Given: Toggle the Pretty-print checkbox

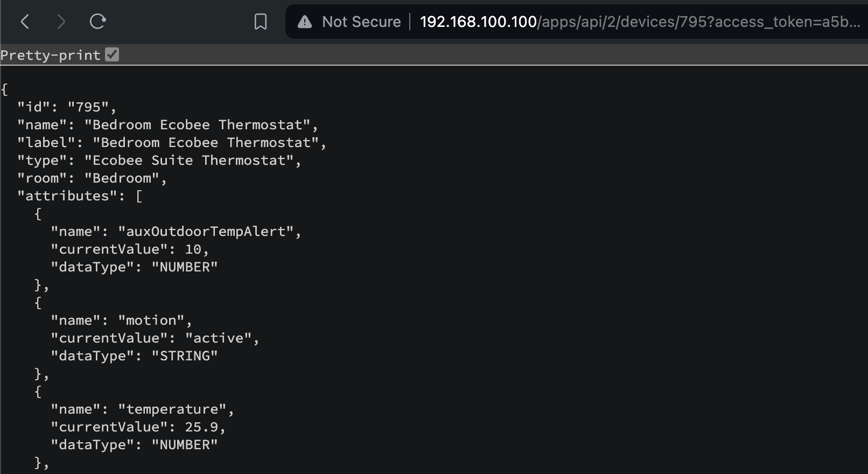Looking at the screenshot, I should (x=112, y=54).
